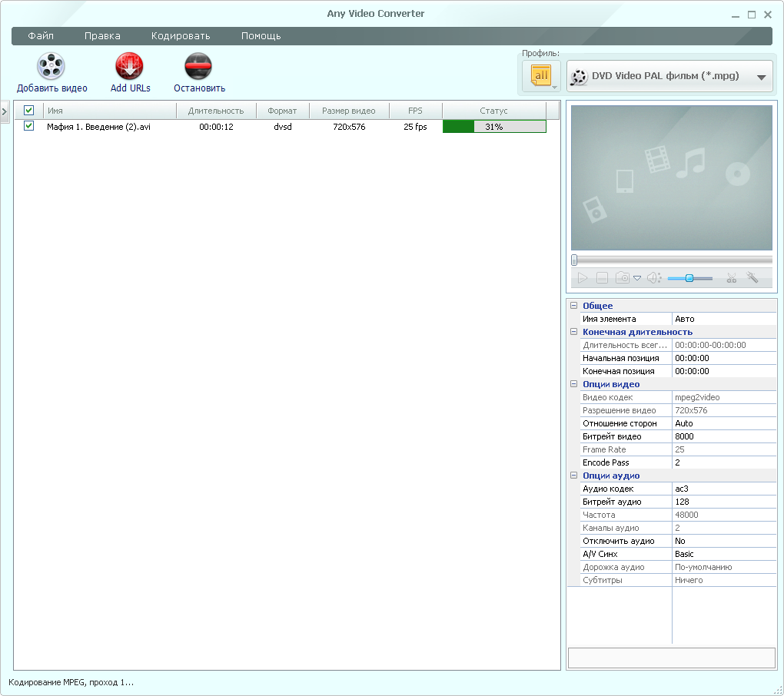Image resolution: width=784 pixels, height=696 pixels.
Task: Click the Add URLs download icon
Action: 129,67
